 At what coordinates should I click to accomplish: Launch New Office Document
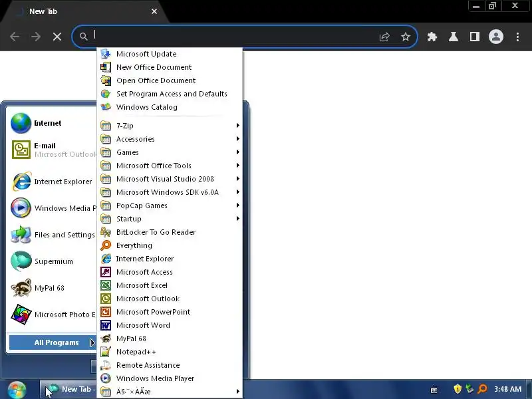(x=170, y=67)
